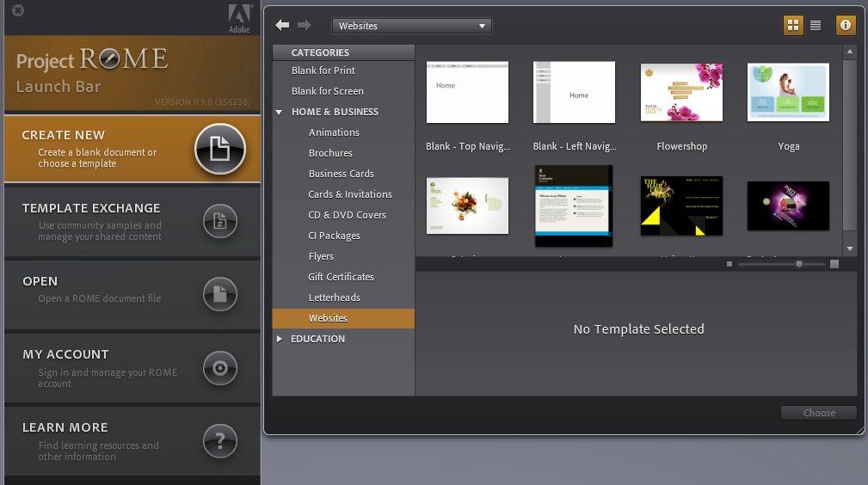Select the dark blue-striped website template thumbnail
868x485 pixels.
pos(574,206)
